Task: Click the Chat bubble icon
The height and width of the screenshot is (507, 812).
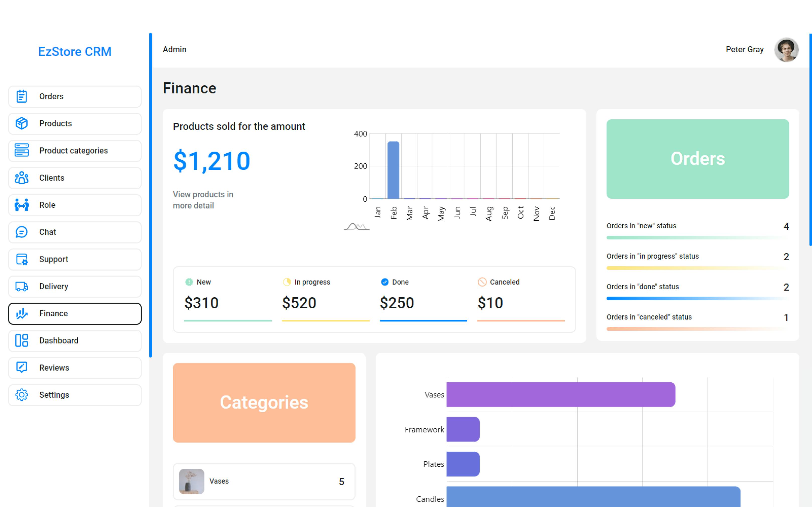Action: 22,232
